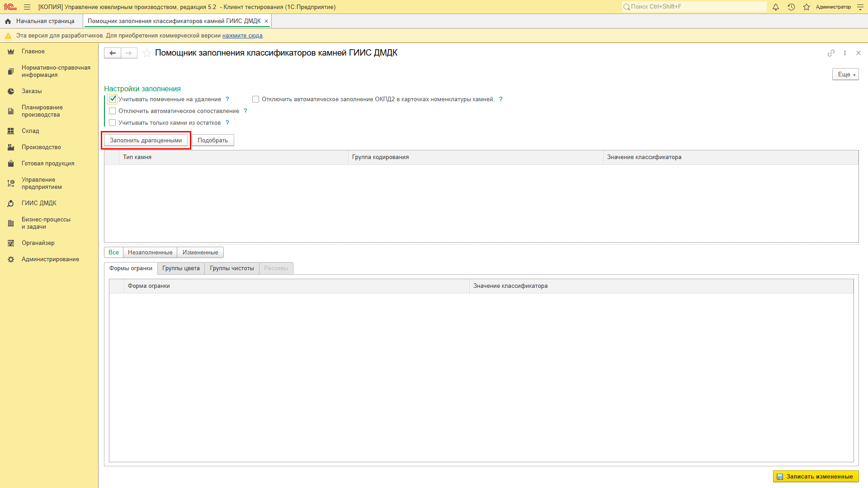Click the home icon on Начальная страница tab

click(8, 21)
